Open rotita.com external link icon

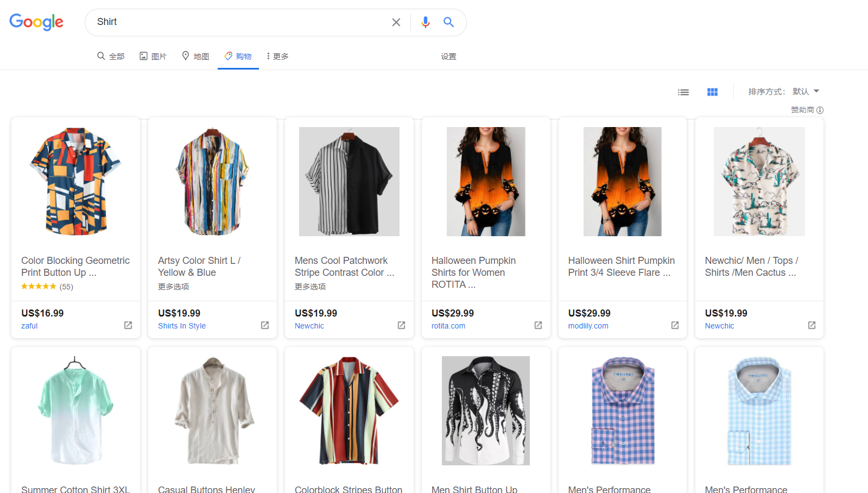point(538,325)
